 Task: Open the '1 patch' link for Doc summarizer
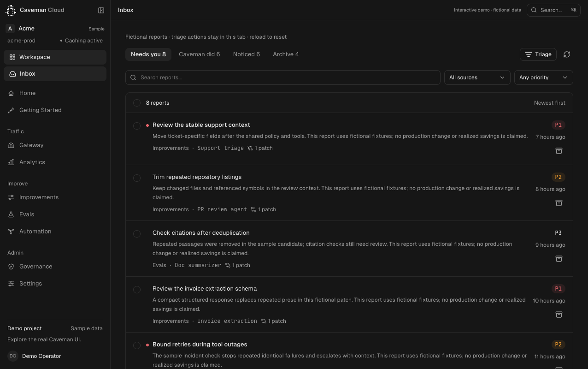tap(237, 265)
